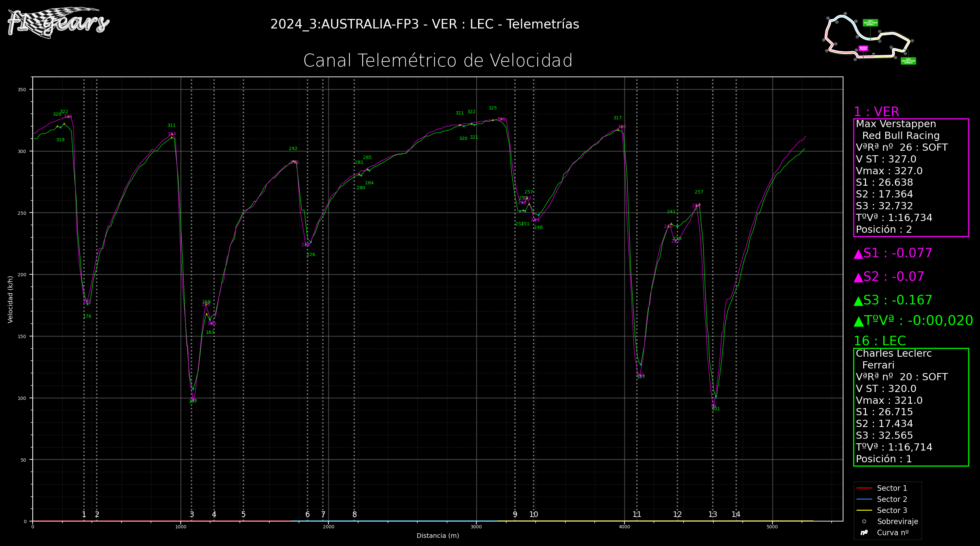980x546 pixels.
Task: Click the magenta Speed Trap label on track map
Action: tap(863, 48)
